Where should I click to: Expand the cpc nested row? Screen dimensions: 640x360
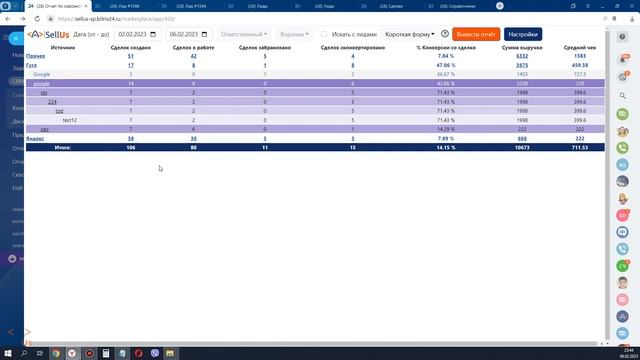click(44, 129)
